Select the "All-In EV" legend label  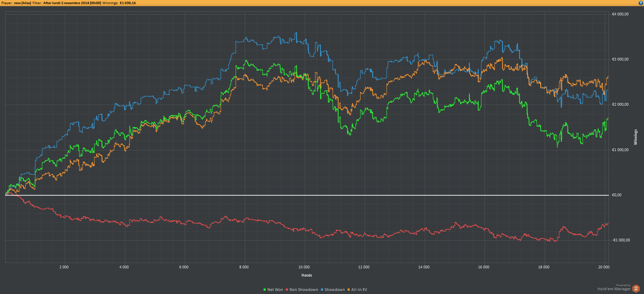click(x=359, y=290)
